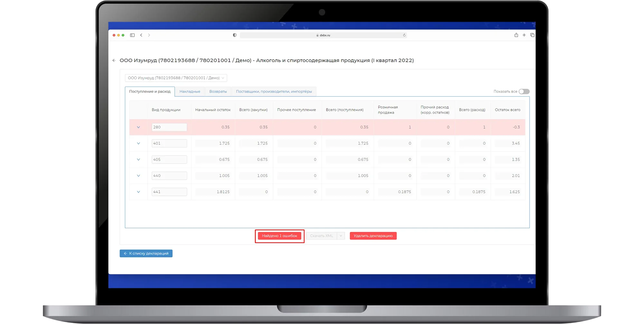The width and height of the screenshot is (644, 324).
Task: Open a new browser tab
Action: pos(524,35)
